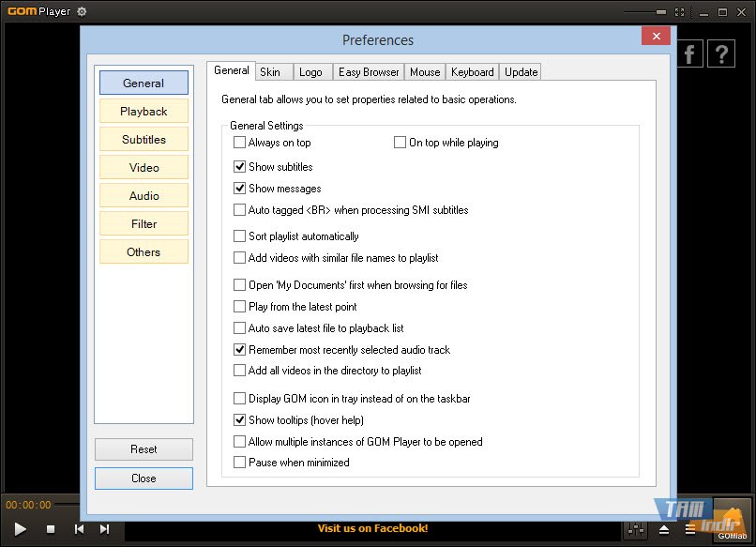Open the Subtitles preferences category
Screen dimensions: 756x547
point(144,140)
